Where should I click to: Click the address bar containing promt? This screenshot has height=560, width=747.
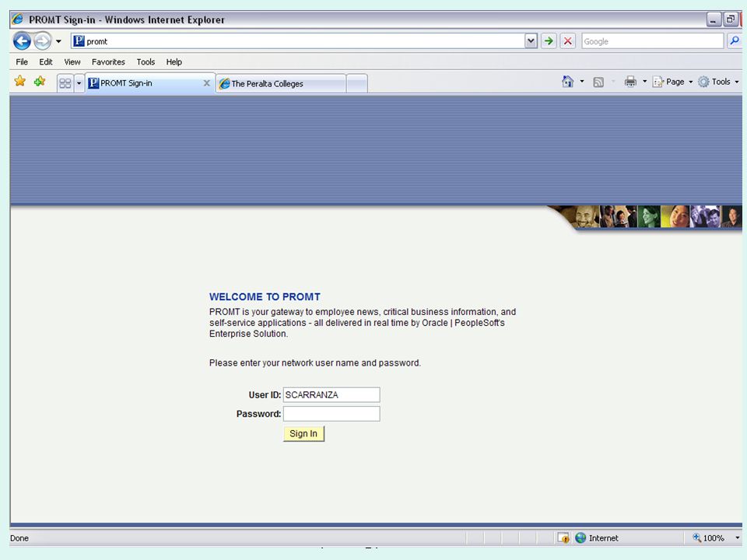tap(298, 41)
